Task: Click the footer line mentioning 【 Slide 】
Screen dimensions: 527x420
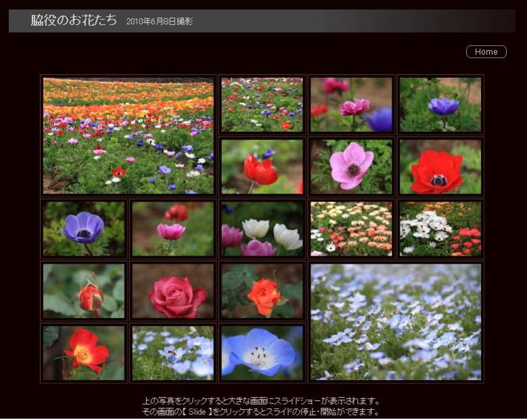Action: pyautogui.click(x=261, y=412)
